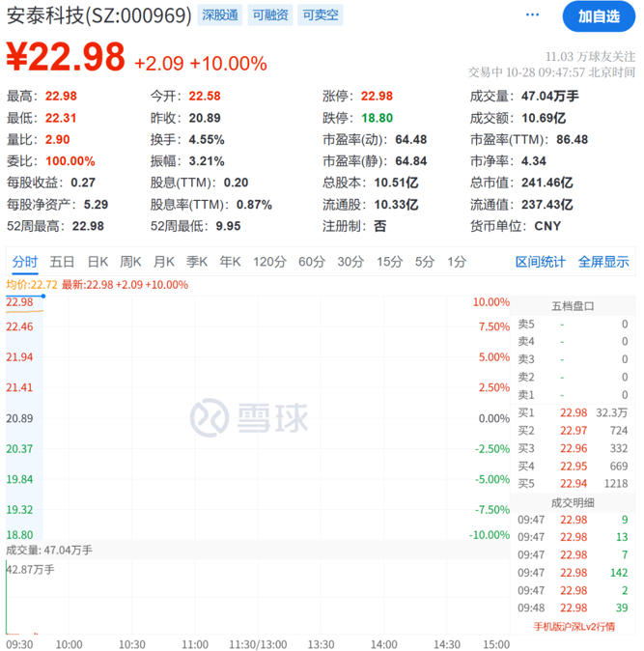Switch to the 五日 five-day tab
Screen dimensions: 644x651
point(63,262)
